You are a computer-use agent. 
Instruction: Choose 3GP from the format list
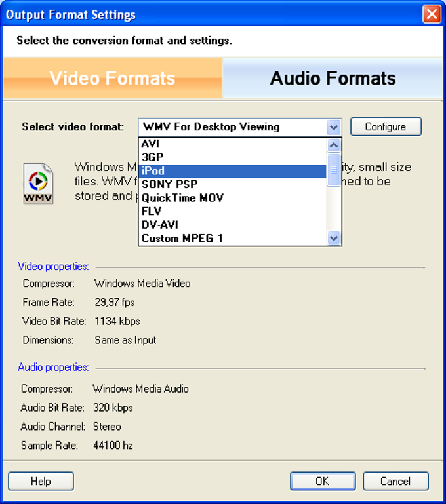[232, 157]
